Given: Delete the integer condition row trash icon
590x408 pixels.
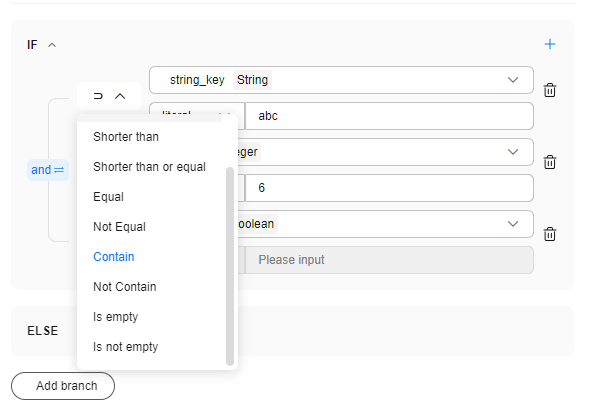Looking at the screenshot, I should point(550,162).
